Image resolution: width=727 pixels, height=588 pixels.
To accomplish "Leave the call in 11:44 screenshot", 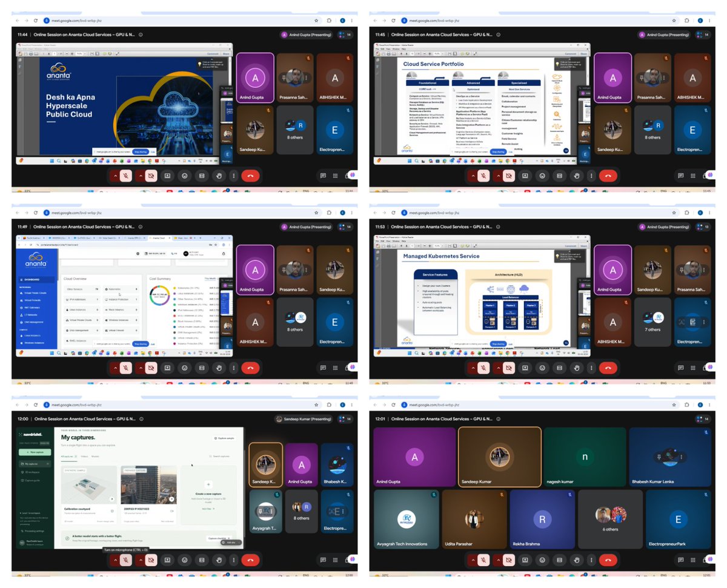I will (250, 176).
